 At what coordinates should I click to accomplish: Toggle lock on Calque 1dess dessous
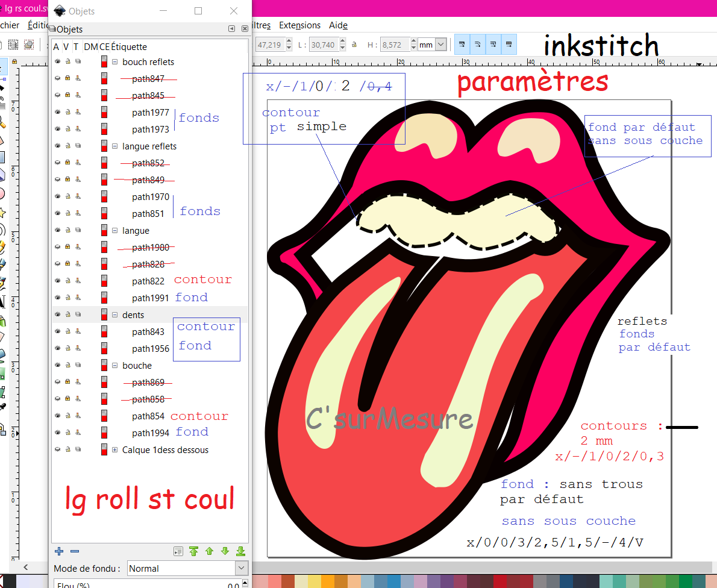click(x=67, y=449)
